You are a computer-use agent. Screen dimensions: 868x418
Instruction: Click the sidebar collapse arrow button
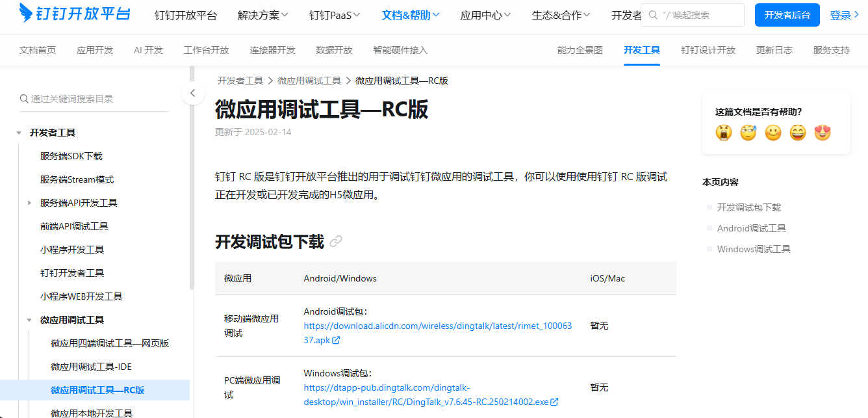pyautogui.click(x=193, y=94)
